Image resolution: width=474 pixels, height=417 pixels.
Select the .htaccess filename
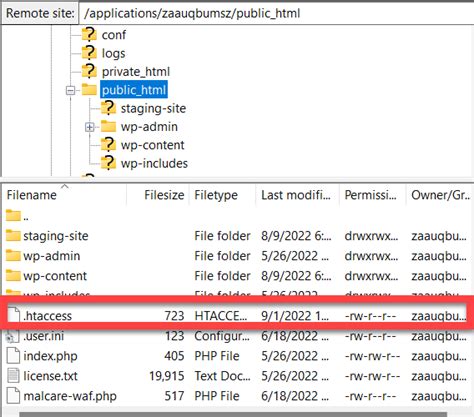click(47, 316)
